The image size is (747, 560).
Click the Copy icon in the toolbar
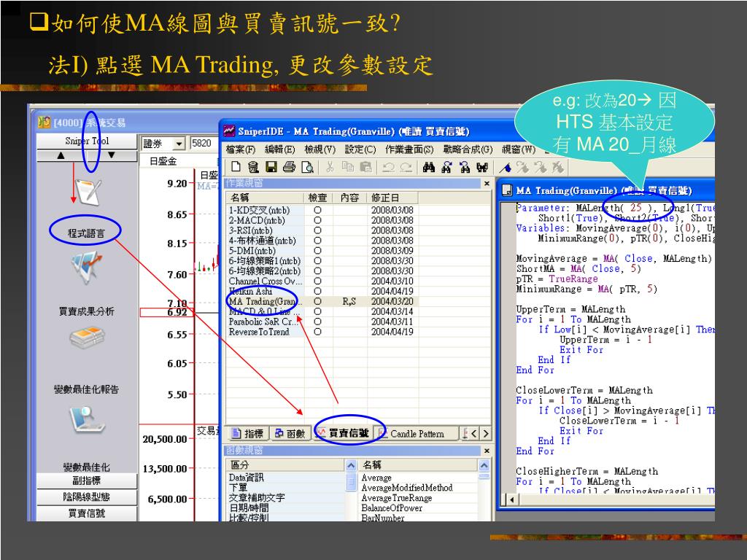click(348, 167)
